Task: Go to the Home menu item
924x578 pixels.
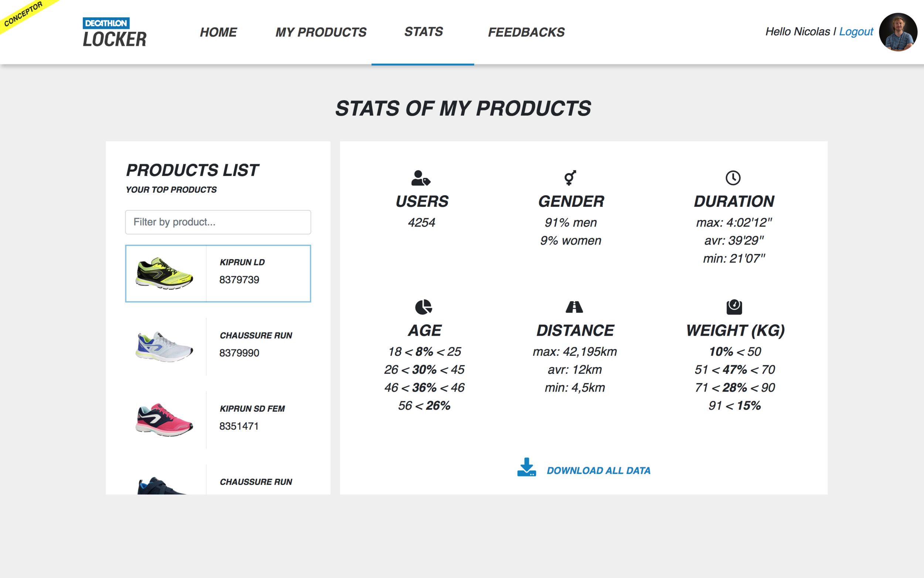Action: click(x=218, y=32)
